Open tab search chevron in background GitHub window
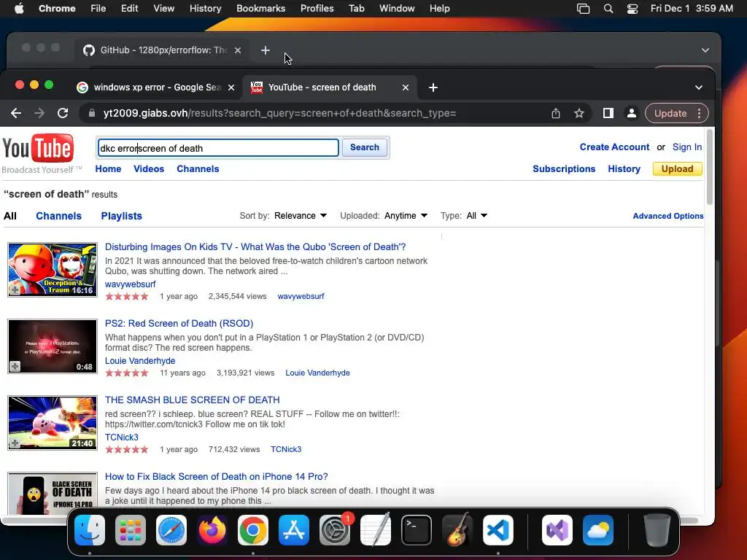This screenshot has width=747, height=560. [705, 50]
